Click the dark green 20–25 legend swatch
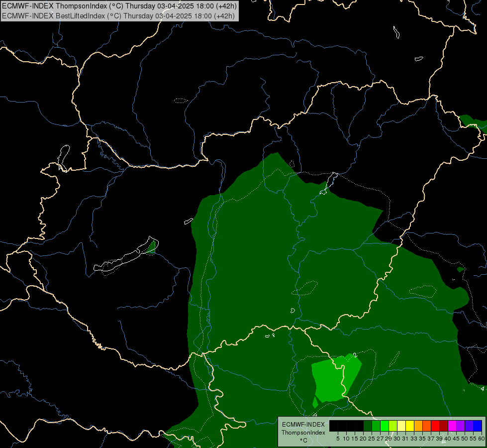Screen dimensions: 487x448 tap(368, 426)
